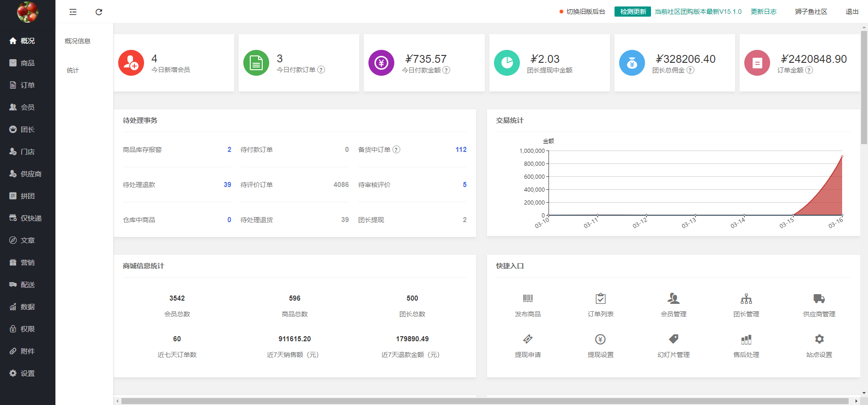Open 更新日志 link
868x405 pixels.
[x=764, y=12]
